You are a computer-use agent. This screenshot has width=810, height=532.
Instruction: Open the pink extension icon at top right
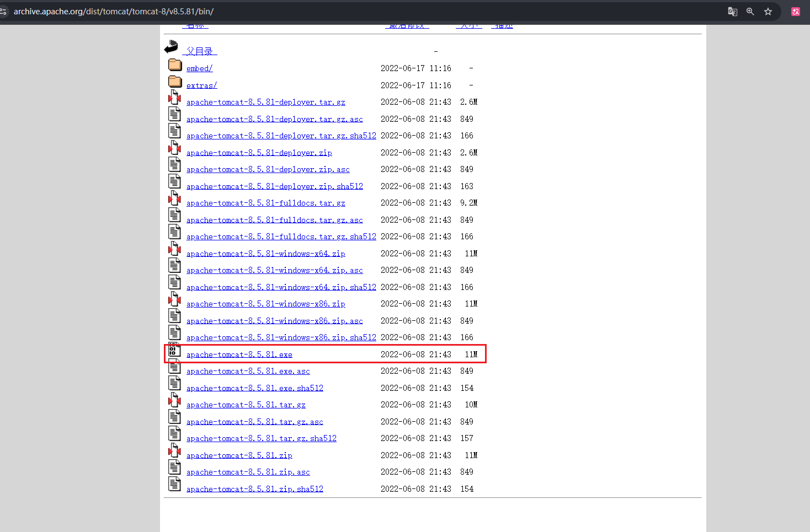795,12
